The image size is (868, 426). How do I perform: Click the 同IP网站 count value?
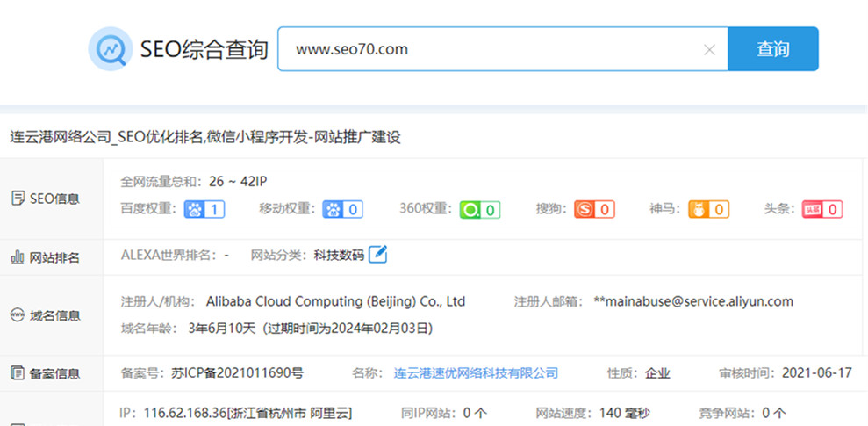[474, 413]
